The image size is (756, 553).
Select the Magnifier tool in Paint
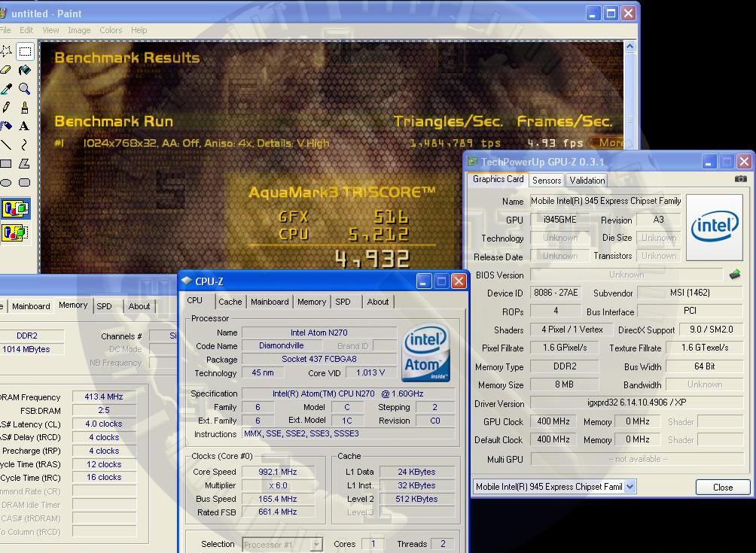pos(25,89)
